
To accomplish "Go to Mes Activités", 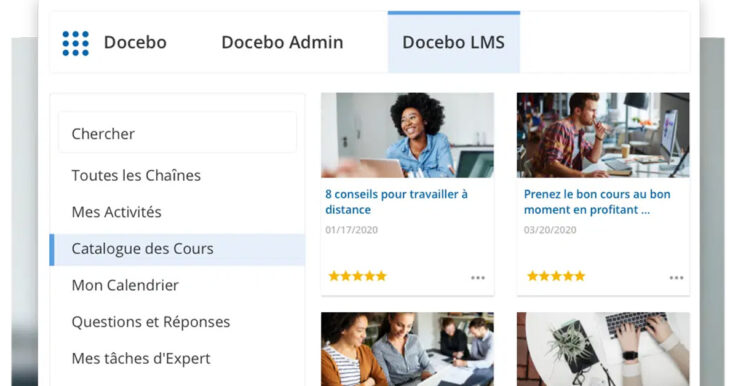I will pyautogui.click(x=116, y=212).
